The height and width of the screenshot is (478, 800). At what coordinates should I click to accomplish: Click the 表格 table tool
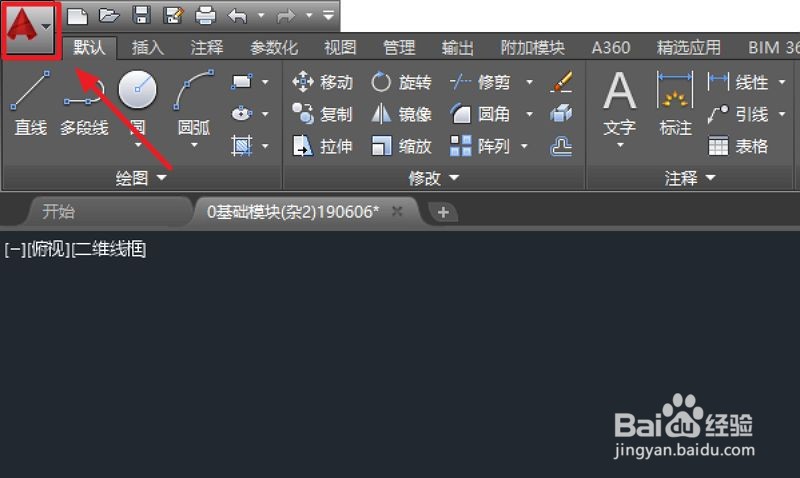coord(738,146)
